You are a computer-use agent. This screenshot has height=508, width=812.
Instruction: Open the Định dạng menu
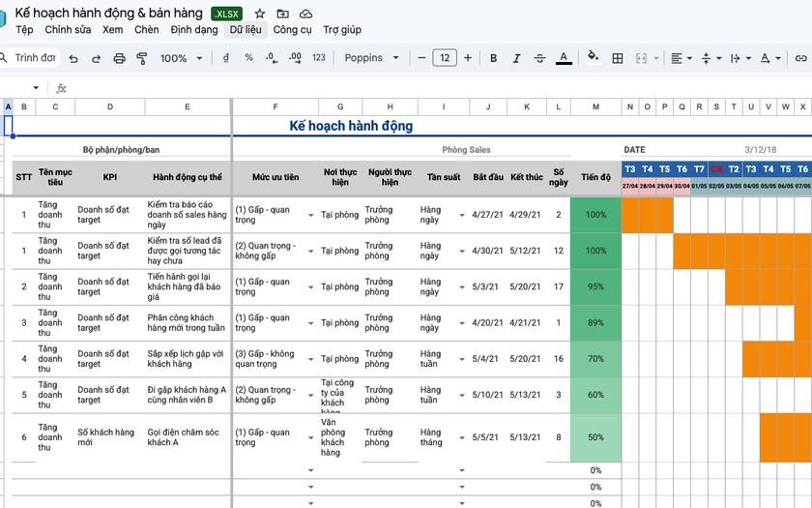pyautogui.click(x=194, y=30)
